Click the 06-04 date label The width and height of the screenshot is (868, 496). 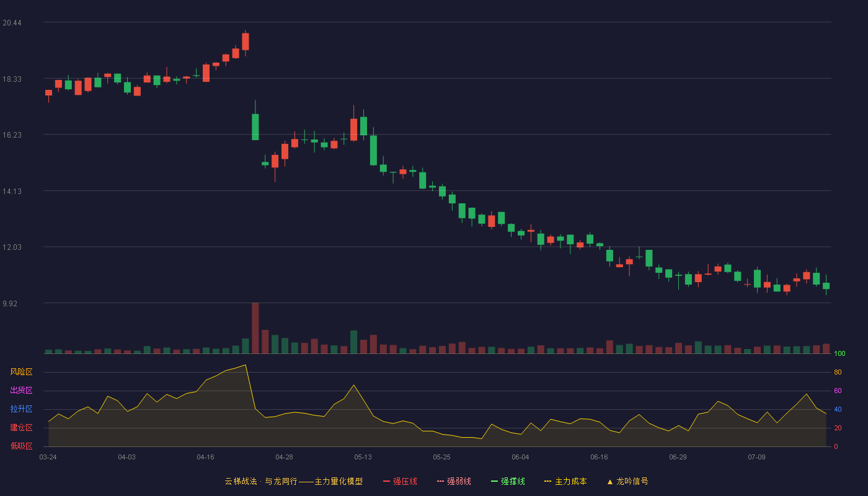[520, 457]
